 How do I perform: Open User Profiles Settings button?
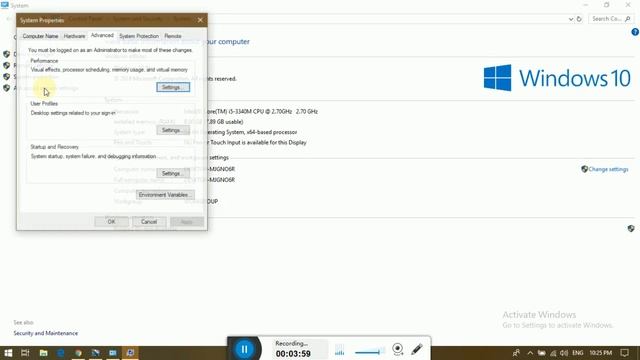pos(173,130)
